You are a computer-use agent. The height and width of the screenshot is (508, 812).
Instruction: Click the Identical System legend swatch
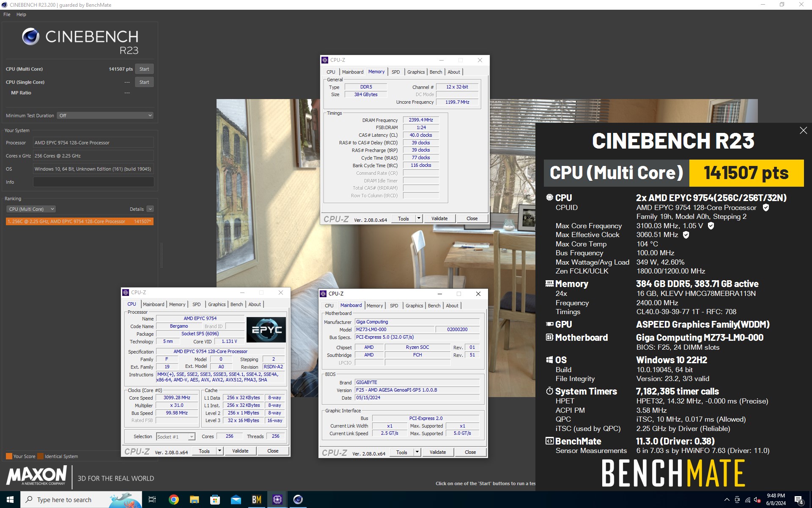(40, 456)
